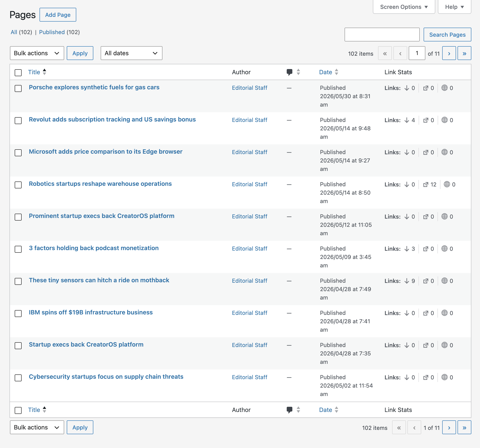Click globe icon for podcast monetization row
This screenshot has width=480, height=448.
pos(445,249)
